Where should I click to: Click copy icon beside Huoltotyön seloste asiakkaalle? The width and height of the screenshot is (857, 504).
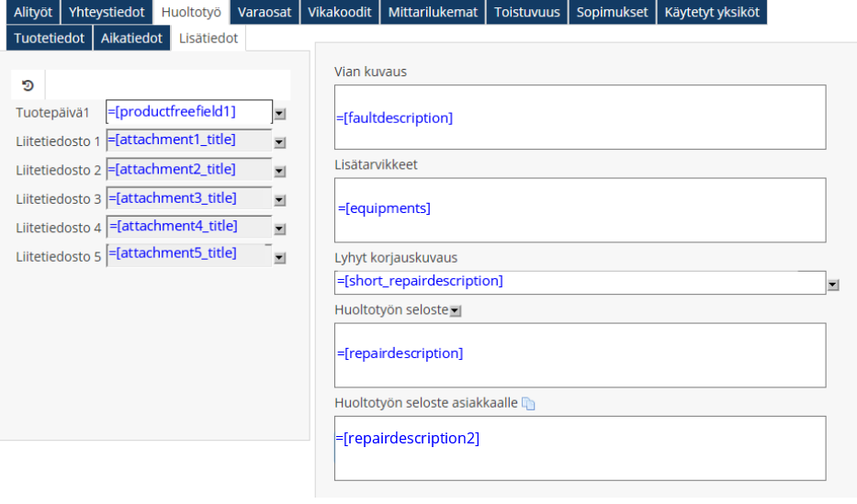pyautogui.click(x=528, y=403)
